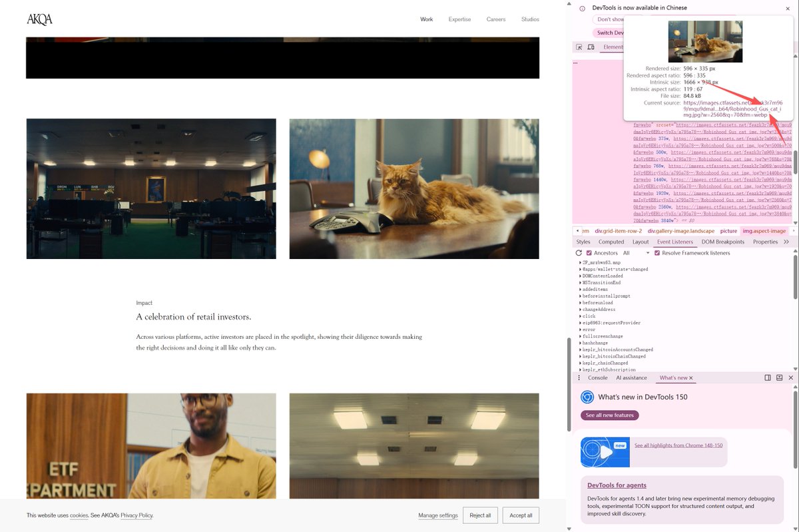Select the img.aspect-image breadcrumb
The height and width of the screenshot is (532, 799).
[764, 231]
